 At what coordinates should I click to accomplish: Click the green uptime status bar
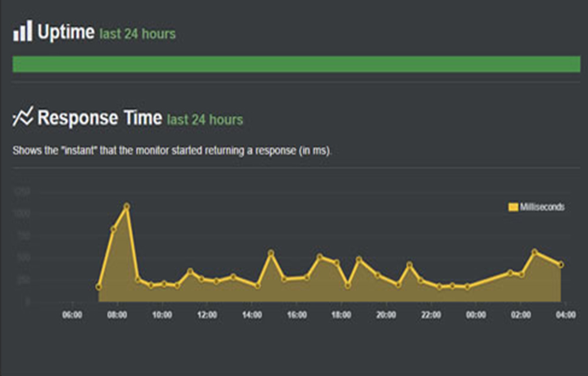(296, 64)
